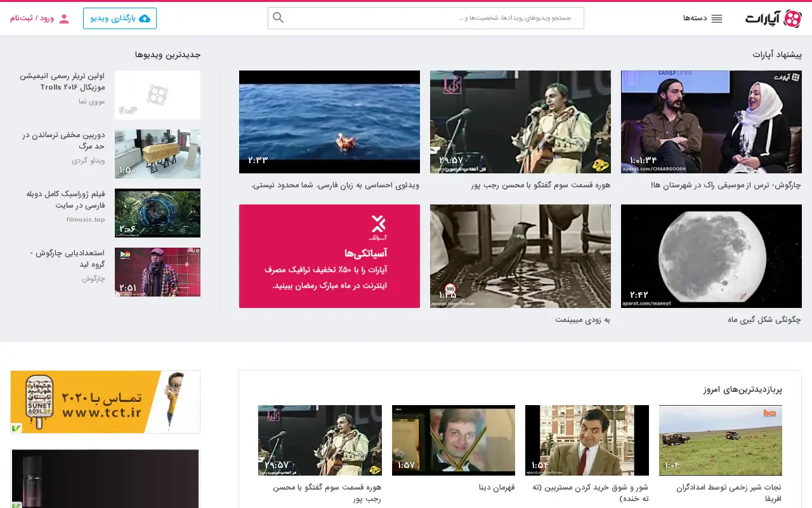Click the pink آسیاتکی‌ها promotional banner
Screen dimensions: 812x508
point(329,256)
